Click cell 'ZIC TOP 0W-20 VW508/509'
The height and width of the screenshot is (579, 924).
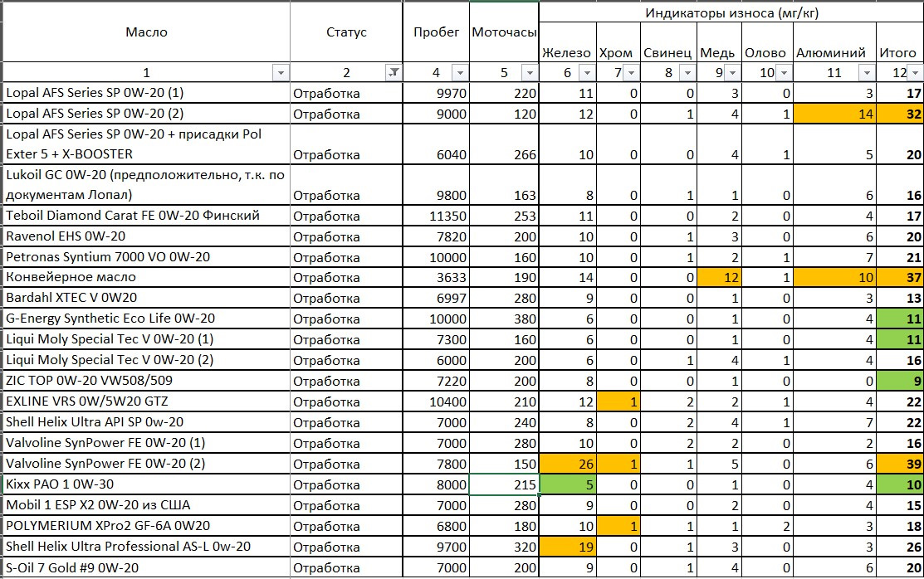[x=146, y=381]
